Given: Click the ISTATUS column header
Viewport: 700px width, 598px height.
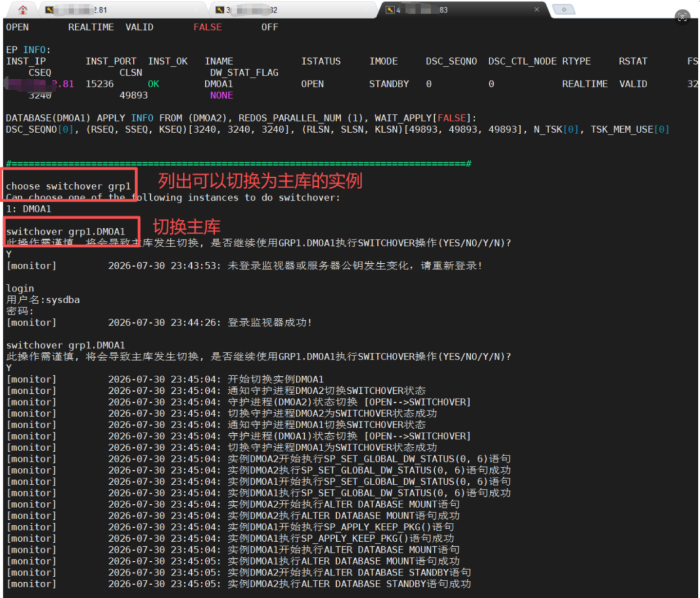Looking at the screenshot, I should coord(321,61).
